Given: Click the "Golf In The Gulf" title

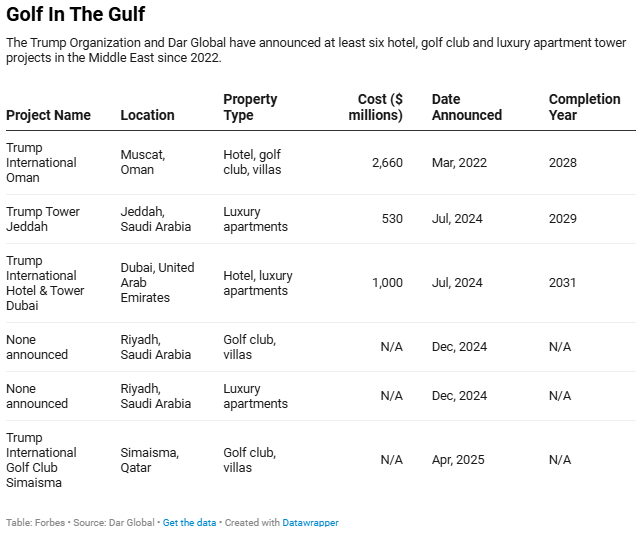Looking at the screenshot, I should (75, 15).
